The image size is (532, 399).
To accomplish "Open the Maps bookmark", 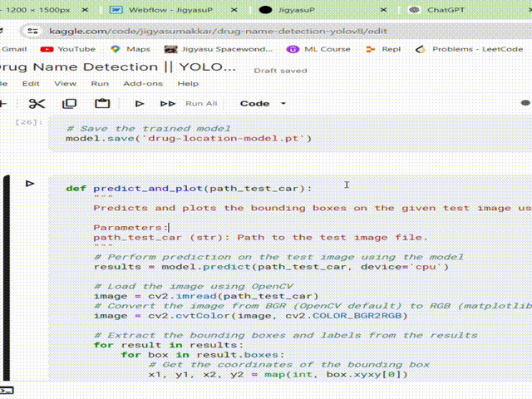I will coord(131,49).
